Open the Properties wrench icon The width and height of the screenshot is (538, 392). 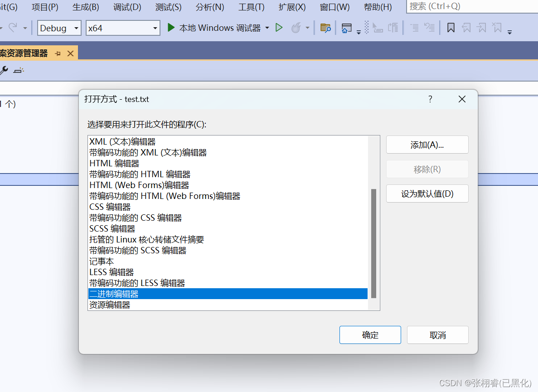(x=5, y=70)
